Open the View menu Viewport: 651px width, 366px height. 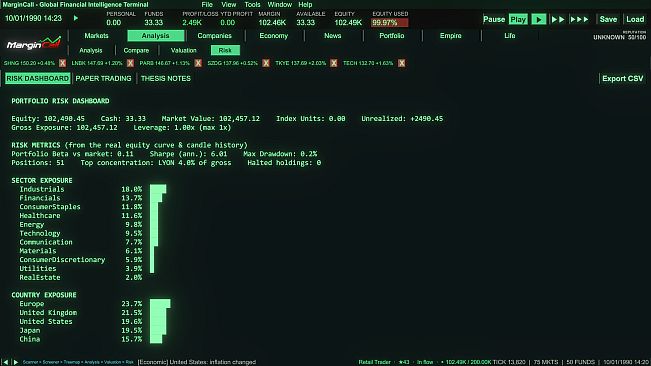pyautogui.click(x=228, y=5)
